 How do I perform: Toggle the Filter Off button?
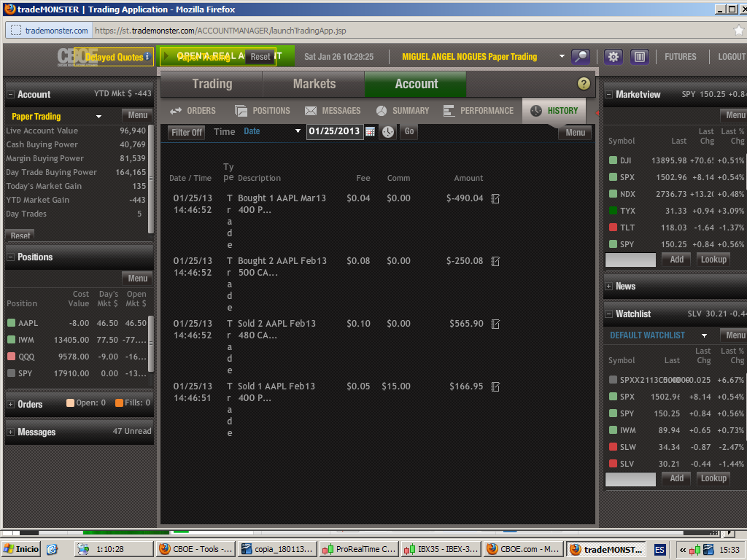click(x=186, y=133)
